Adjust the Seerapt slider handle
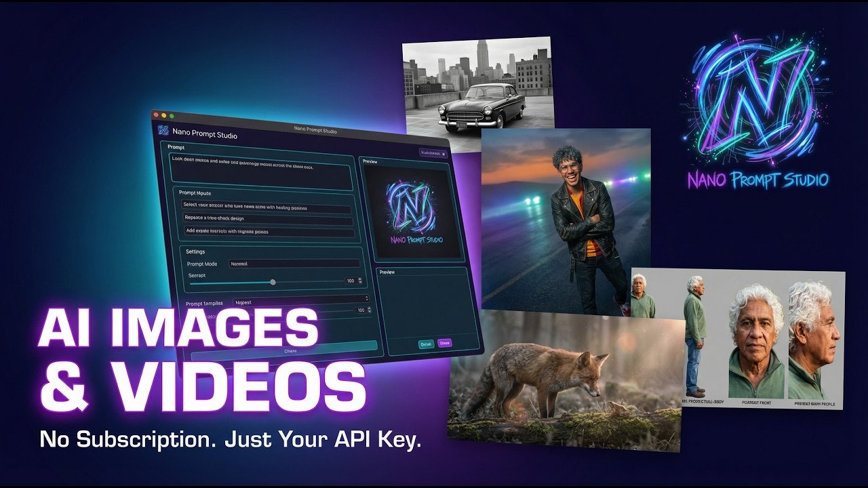The height and width of the screenshot is (488, 868). click(273, 282)
